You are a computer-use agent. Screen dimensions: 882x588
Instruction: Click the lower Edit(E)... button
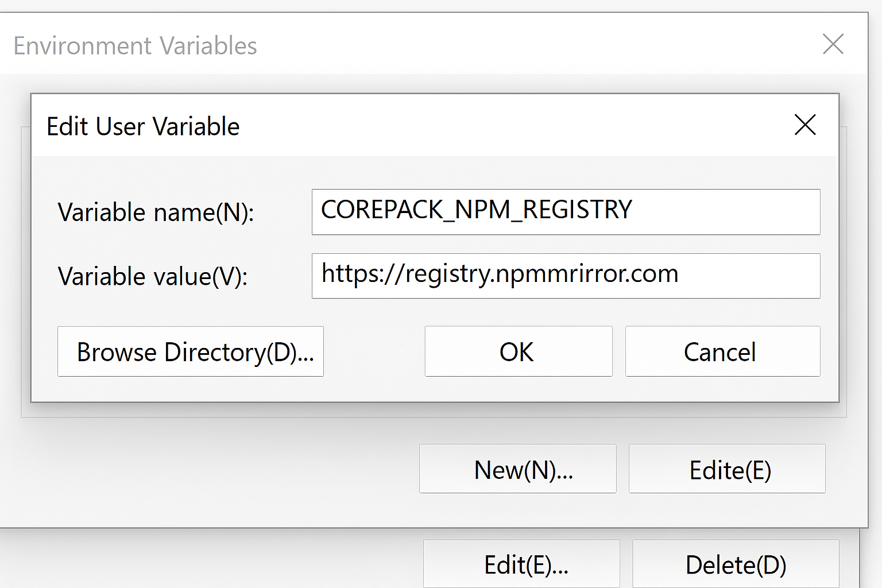521,564
